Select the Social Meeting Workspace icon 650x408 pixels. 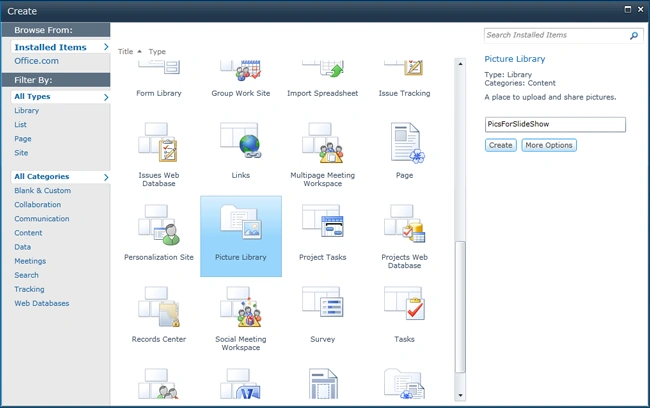point(240,307)
